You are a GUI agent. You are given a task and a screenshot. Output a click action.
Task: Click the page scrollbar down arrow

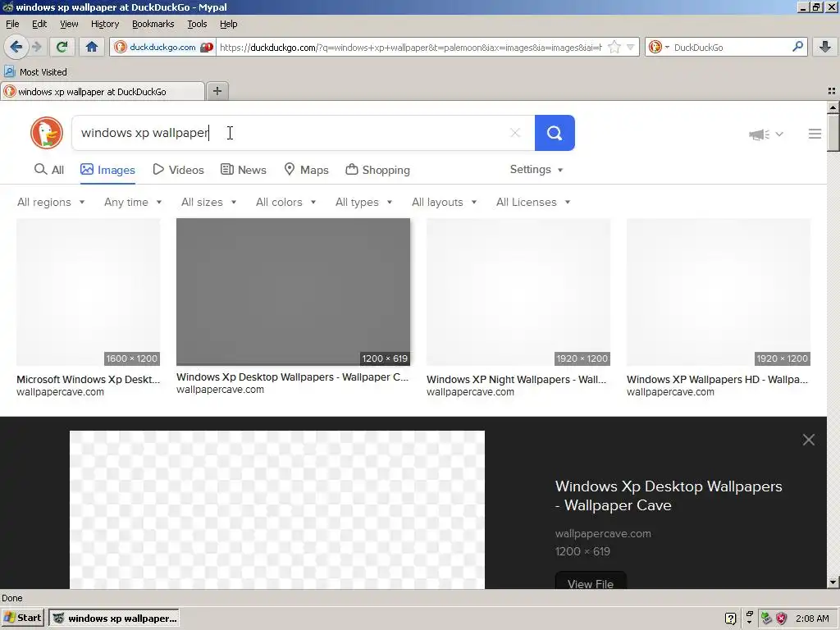tap(833, 582)
